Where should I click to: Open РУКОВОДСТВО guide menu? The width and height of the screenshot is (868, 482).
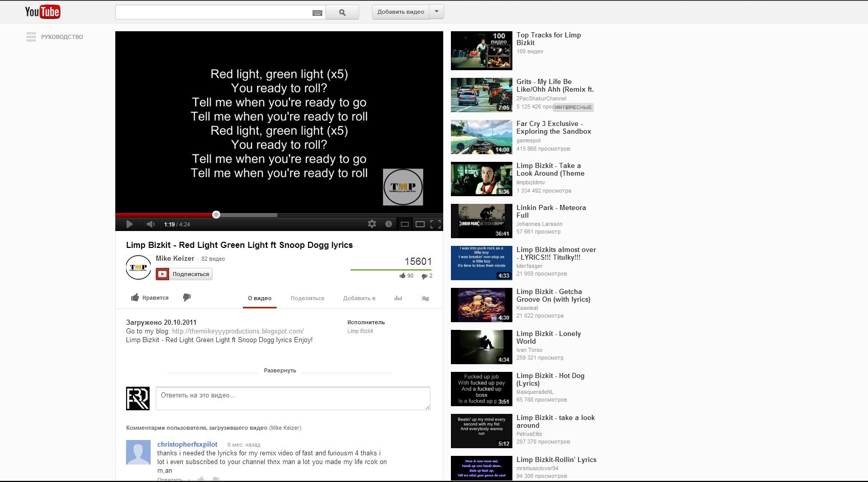pos(62,37)
